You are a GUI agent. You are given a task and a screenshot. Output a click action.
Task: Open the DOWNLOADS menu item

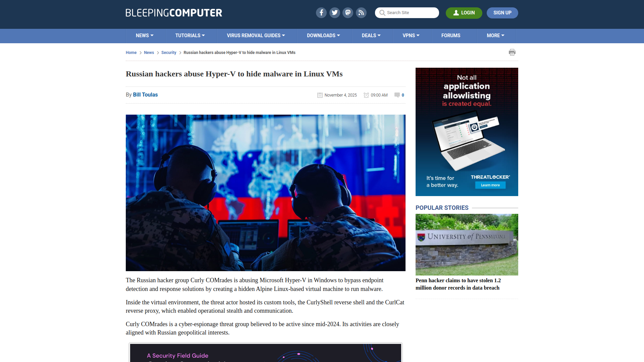323,36
